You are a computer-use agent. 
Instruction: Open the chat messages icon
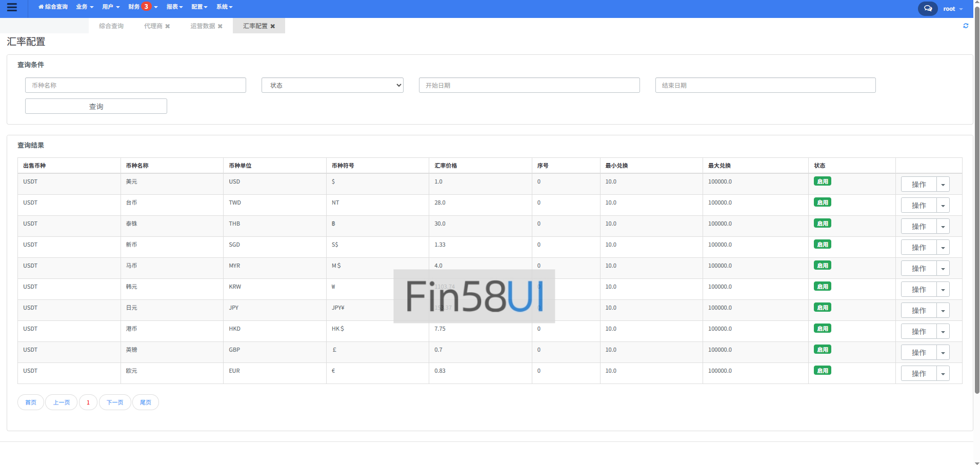click(x=928, y=9)
